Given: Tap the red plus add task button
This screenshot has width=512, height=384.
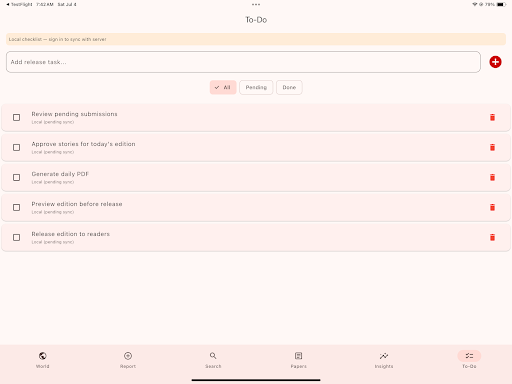Looking at the screenshot, I should coord(495,62).
